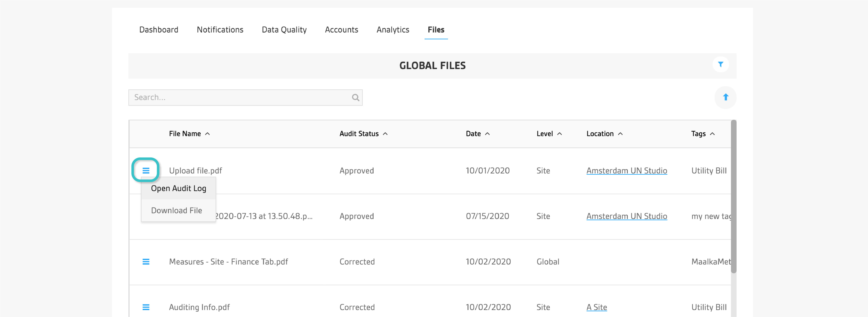Click Approved status in the 07/15/2020 row
This screenshot has width=868, height=317.
[x=357, y=216]
